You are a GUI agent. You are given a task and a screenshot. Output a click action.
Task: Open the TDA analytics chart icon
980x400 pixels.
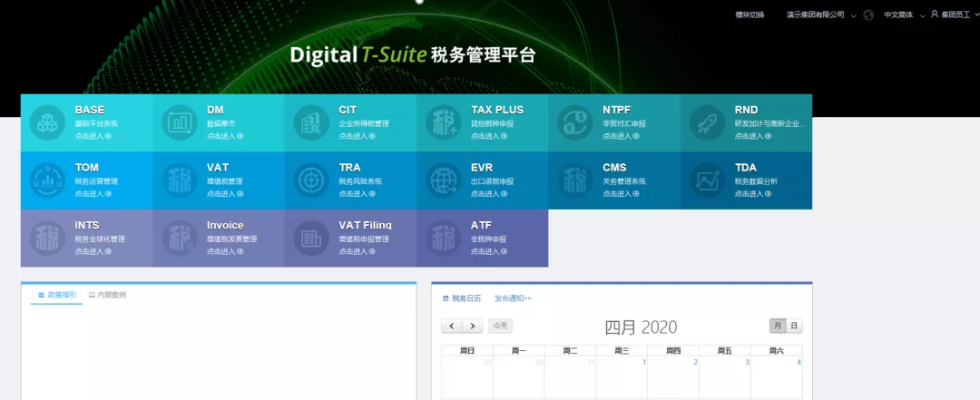point(708,180)
